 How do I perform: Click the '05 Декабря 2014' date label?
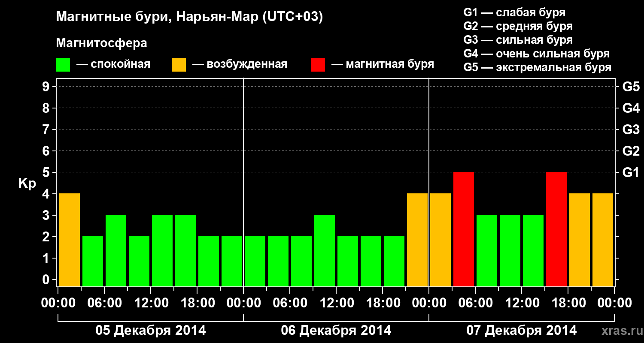(x=150, y=331)
